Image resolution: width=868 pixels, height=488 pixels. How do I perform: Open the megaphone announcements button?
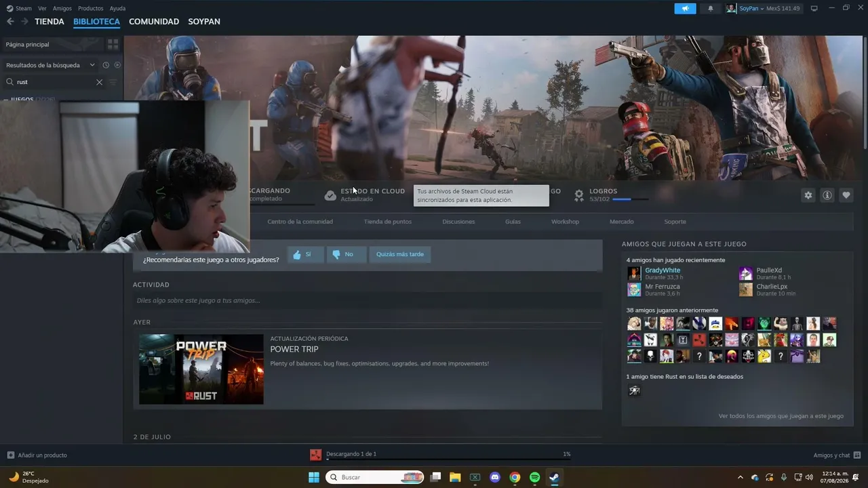685,9
